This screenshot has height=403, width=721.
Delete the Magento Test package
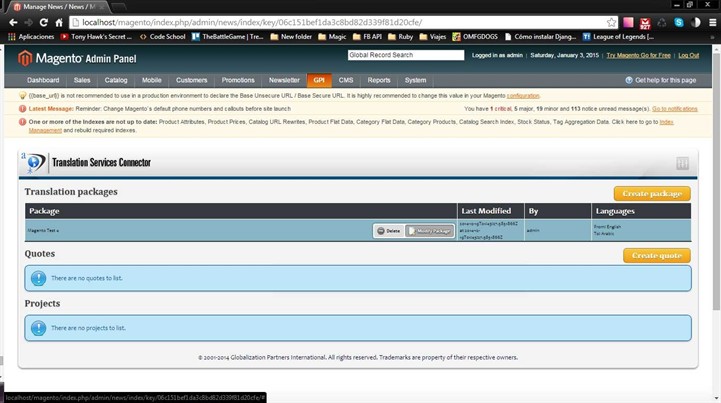pyautogui.click(x=389, y=231)
